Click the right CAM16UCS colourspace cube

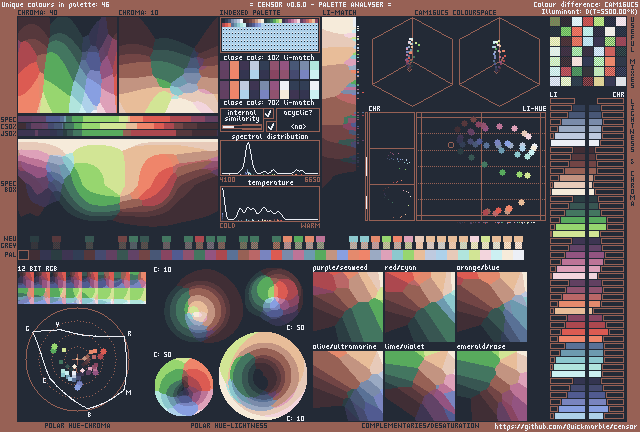tap(497, 68)
